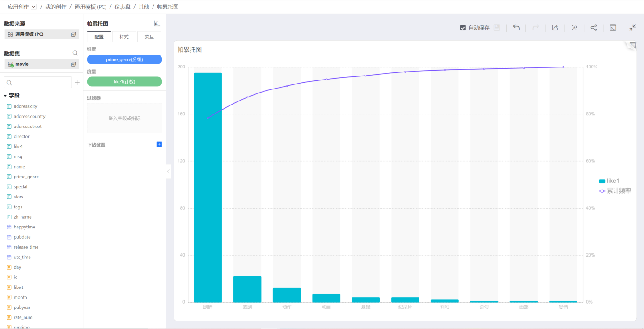Open the 应用创作 breadcrumb dropdown
Image resolution: width=644 pixels, height=329 pixels.
[34, 7]
